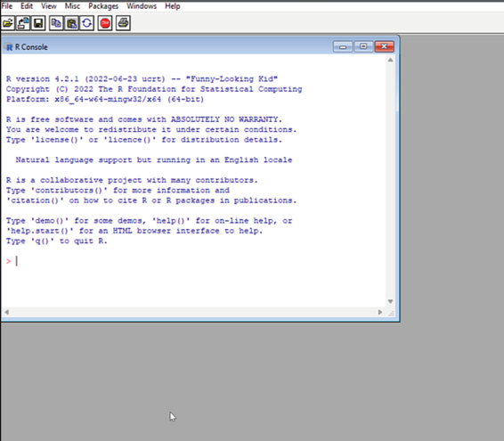Click the Save workspace floppy icon
Image resolution: width=504 pixels, height=441 pixels.
38,23
